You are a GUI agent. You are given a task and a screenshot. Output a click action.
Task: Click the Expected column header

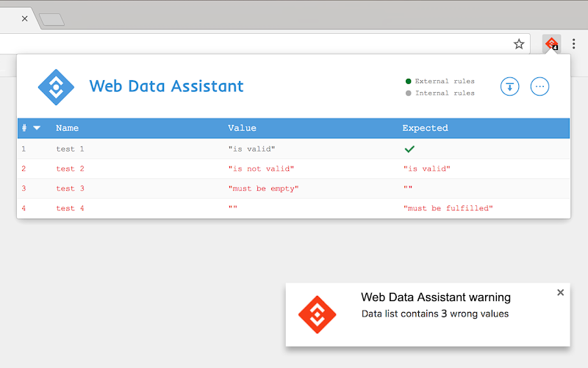click(425, 128)
